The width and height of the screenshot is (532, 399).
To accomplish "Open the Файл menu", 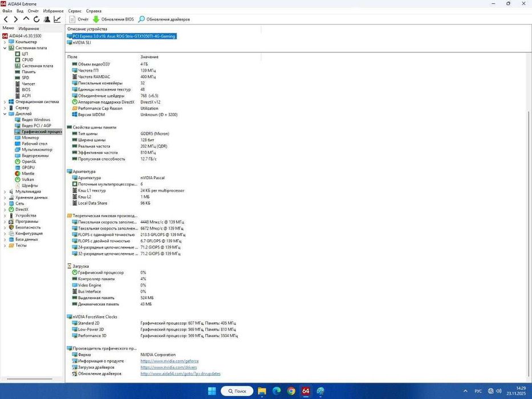I will [7, 11].
